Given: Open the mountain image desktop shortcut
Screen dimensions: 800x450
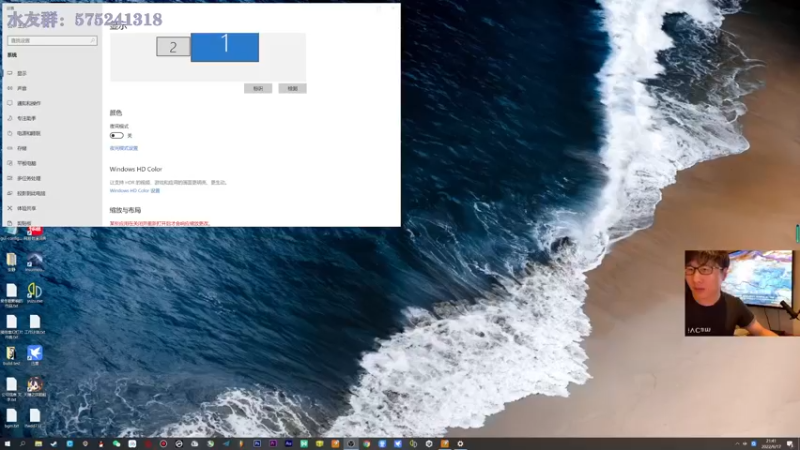Looking at the screenshot, I should tap(34, 262).
